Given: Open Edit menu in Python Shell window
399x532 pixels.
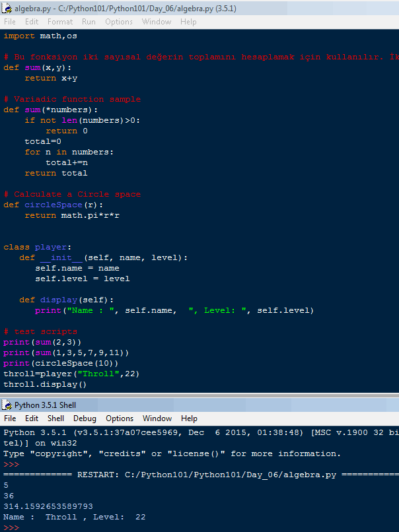Looking at the screenshot, I should point(32,418).
